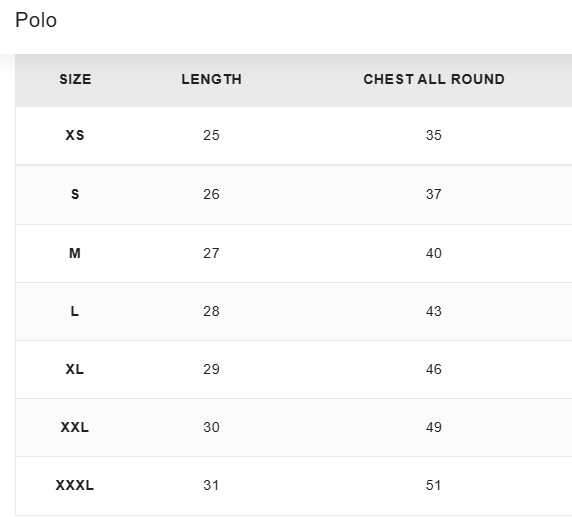The height and width of the screenshot is (517, 572).
Task: Select the length value 31 for XXXL
Action: (211, 485)
